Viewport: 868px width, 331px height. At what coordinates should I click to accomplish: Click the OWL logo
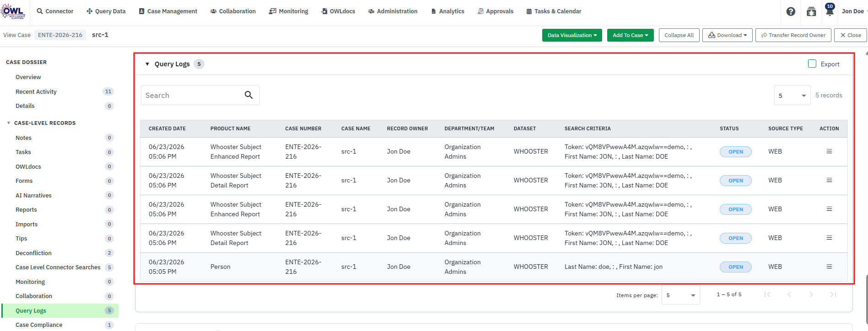(x=13, y=11)
